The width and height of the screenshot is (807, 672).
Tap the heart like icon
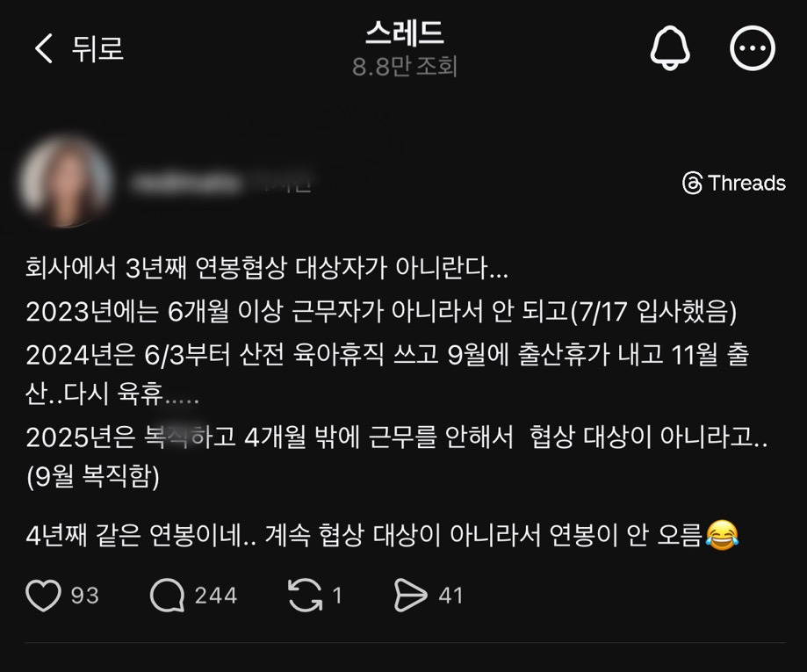[43, 596]
